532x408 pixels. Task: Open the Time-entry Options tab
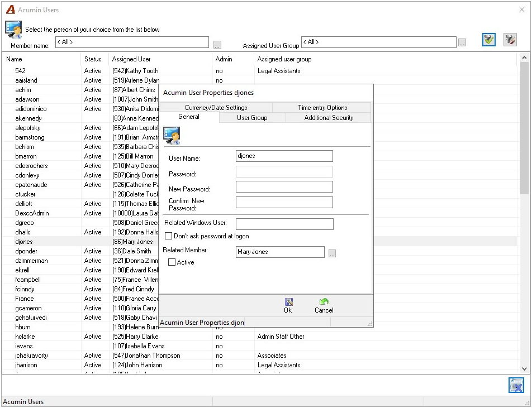click(322, 107)
